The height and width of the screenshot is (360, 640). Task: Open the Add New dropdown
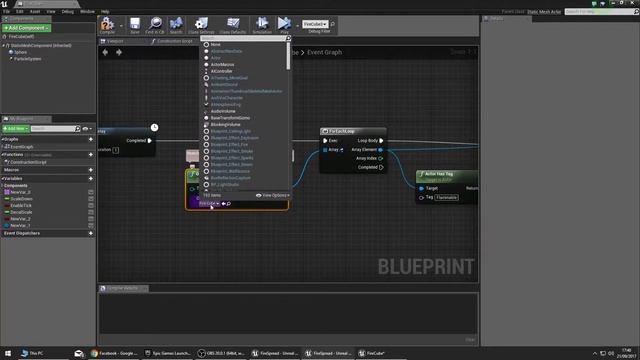tap(16, 129)
